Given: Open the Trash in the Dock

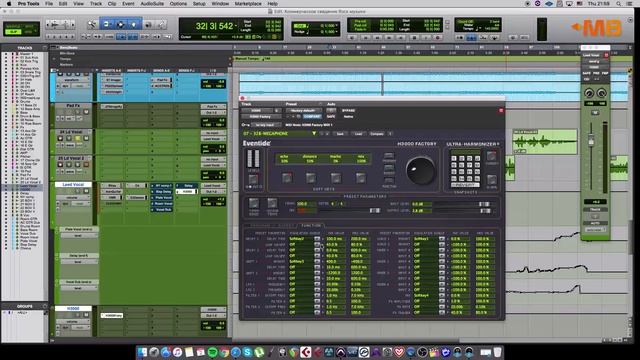Looking at the screenshot, I should 498,352.
